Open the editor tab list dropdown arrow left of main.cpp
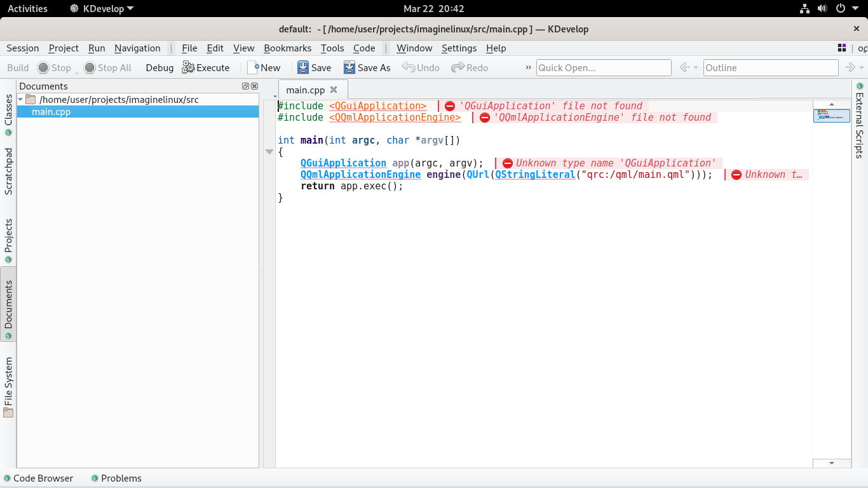 point(275,96)
